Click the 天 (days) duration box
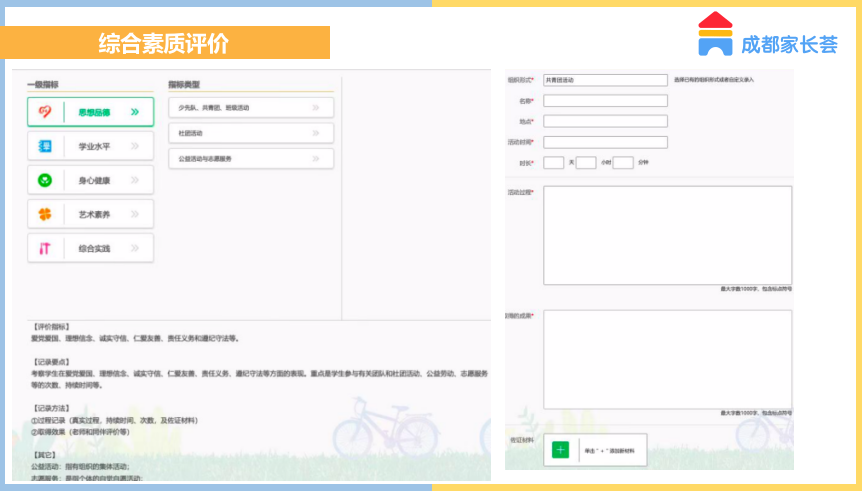 [x=554, y=162]
